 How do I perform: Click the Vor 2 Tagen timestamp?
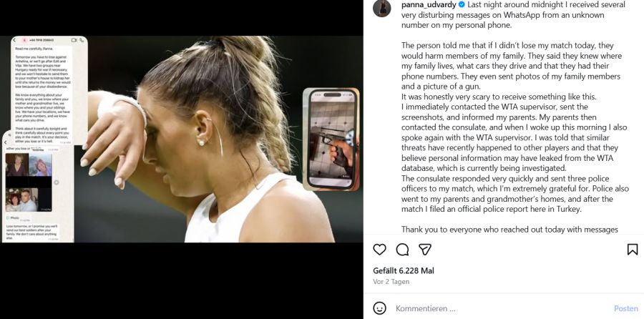click(391, 282)
